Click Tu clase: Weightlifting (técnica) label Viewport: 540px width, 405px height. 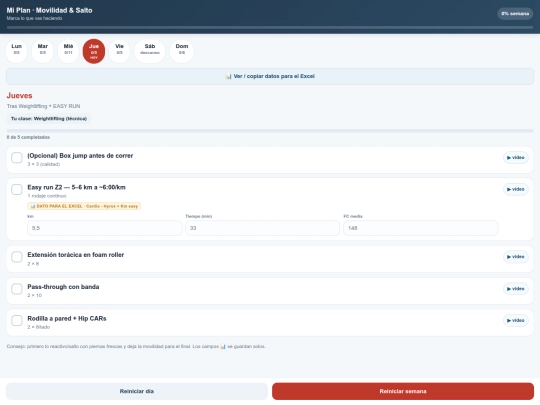point(49,118)
